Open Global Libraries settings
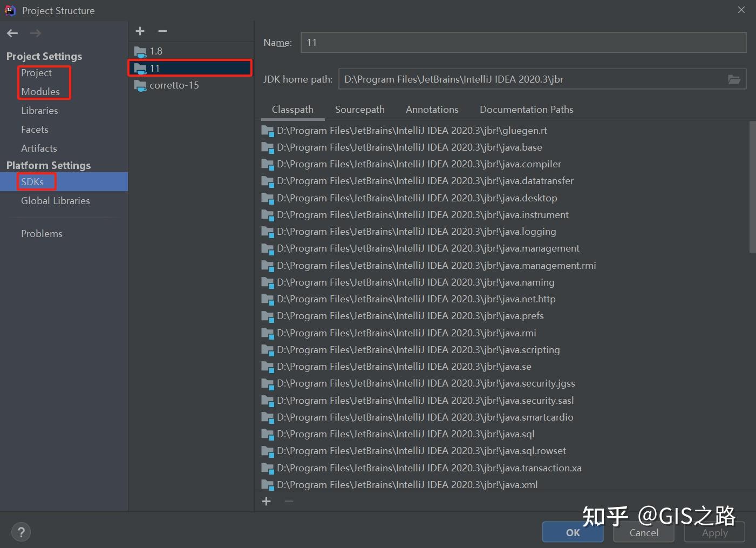Screen dimensions: 756x548 point(56,201)
